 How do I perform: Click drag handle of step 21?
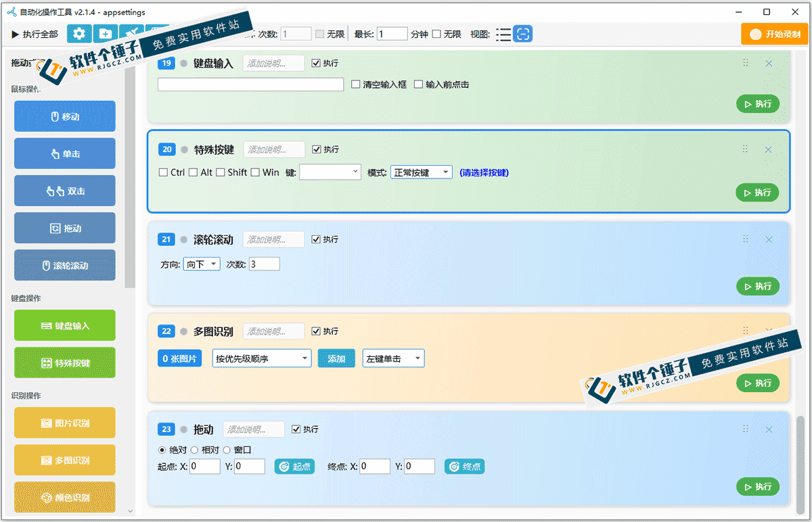pos(746,239)
